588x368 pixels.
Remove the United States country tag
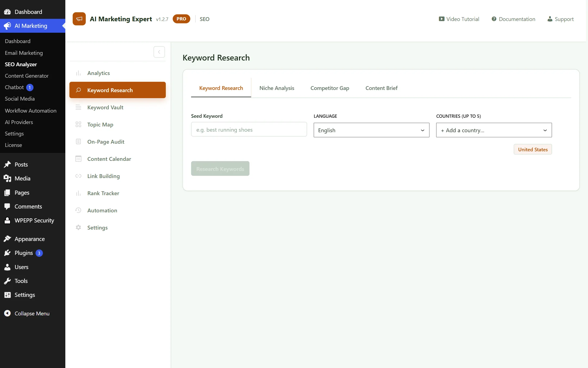coord(533,149)
